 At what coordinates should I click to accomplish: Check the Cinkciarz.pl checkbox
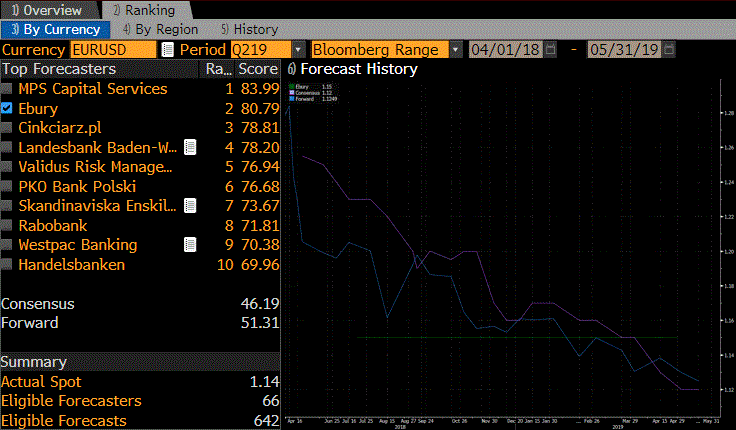coord(7,128)
